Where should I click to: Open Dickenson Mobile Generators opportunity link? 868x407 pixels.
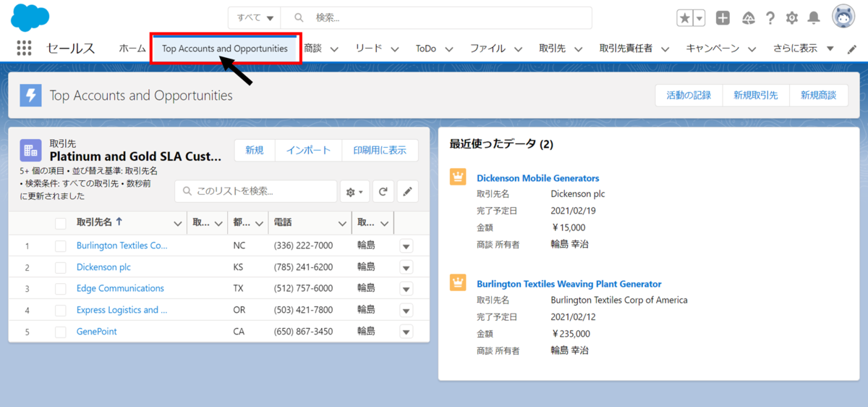537,178
